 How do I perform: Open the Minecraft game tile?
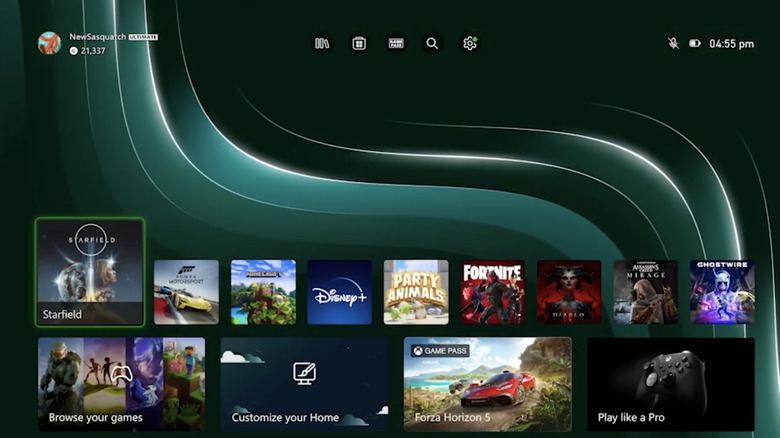(263, 292)
